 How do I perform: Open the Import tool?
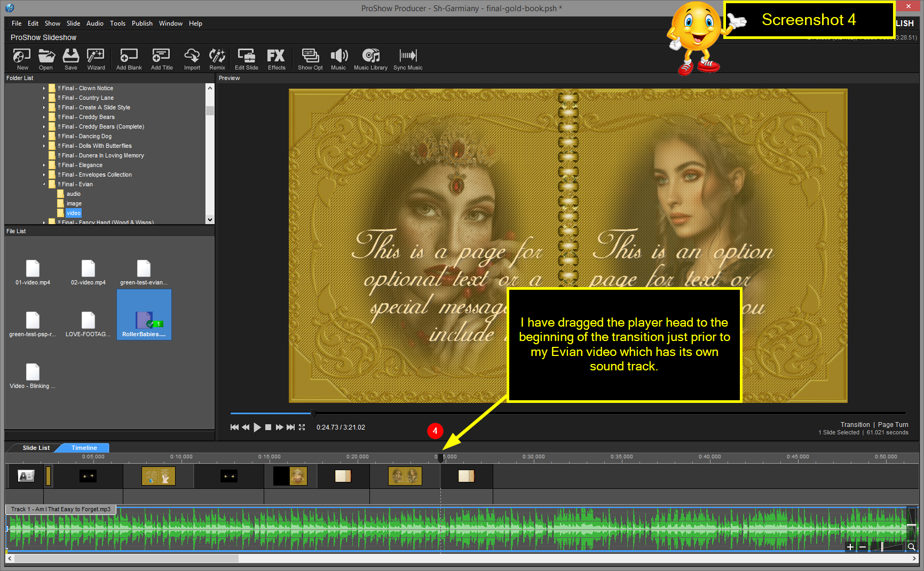pos(192,59)
